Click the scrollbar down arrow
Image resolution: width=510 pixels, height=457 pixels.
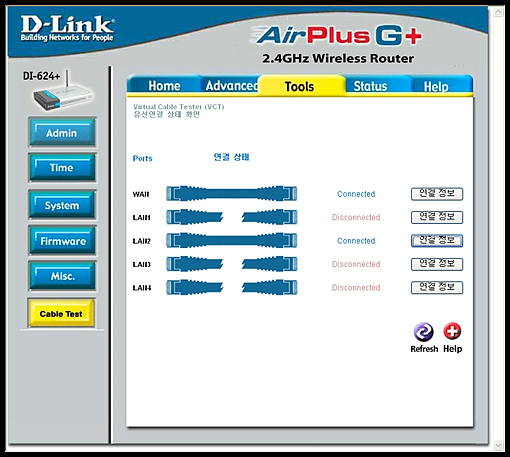click(498, 445)
